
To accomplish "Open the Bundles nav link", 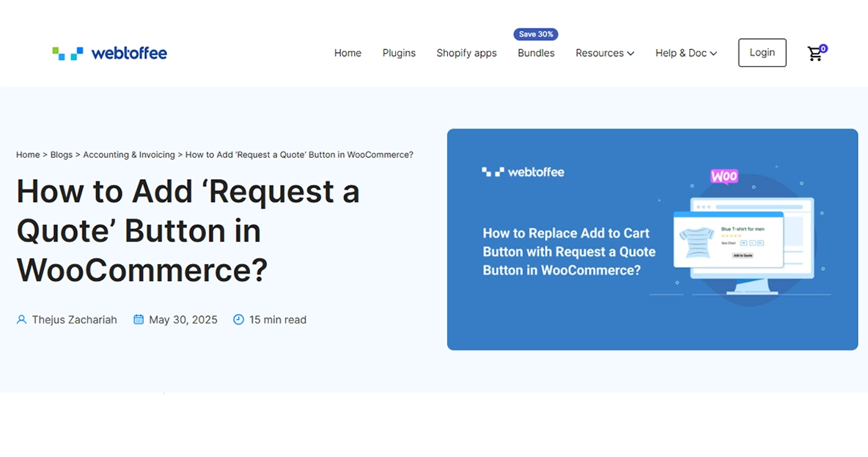I will point(536,53).
